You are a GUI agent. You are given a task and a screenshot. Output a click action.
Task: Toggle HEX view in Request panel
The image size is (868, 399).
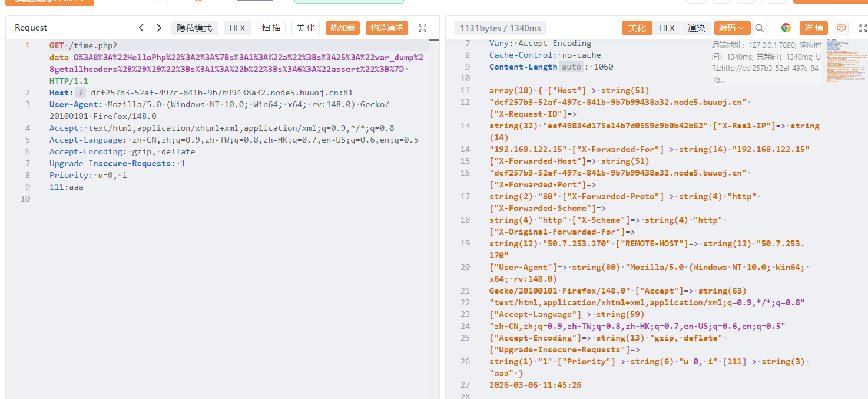point(237,28)
